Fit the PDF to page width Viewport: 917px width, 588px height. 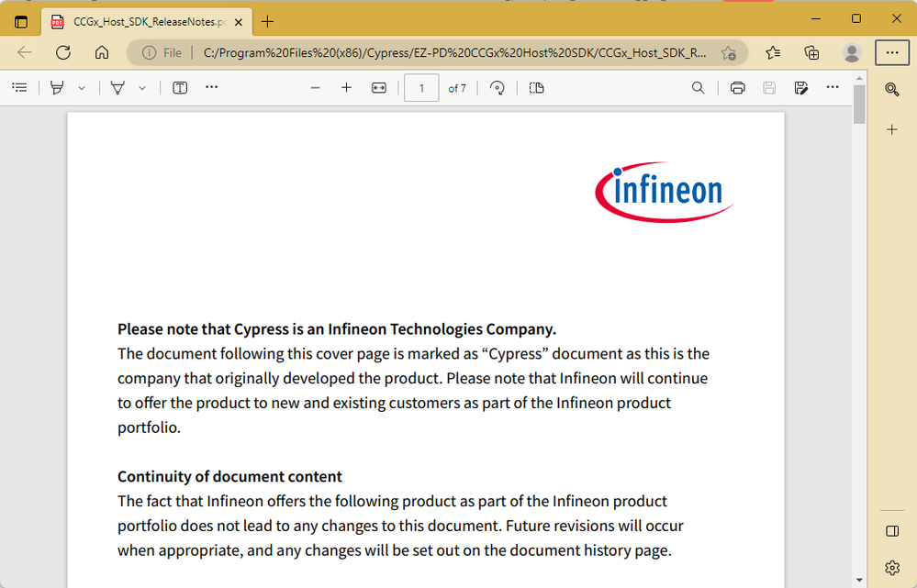378,87
